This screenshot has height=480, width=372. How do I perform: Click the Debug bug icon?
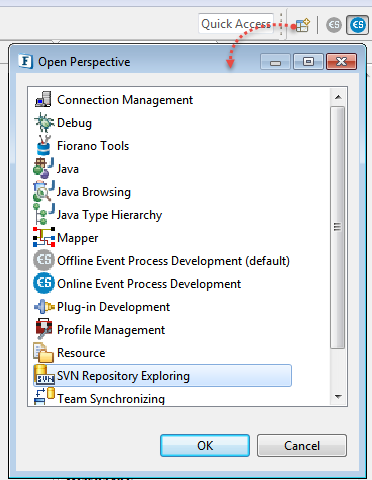44,122
